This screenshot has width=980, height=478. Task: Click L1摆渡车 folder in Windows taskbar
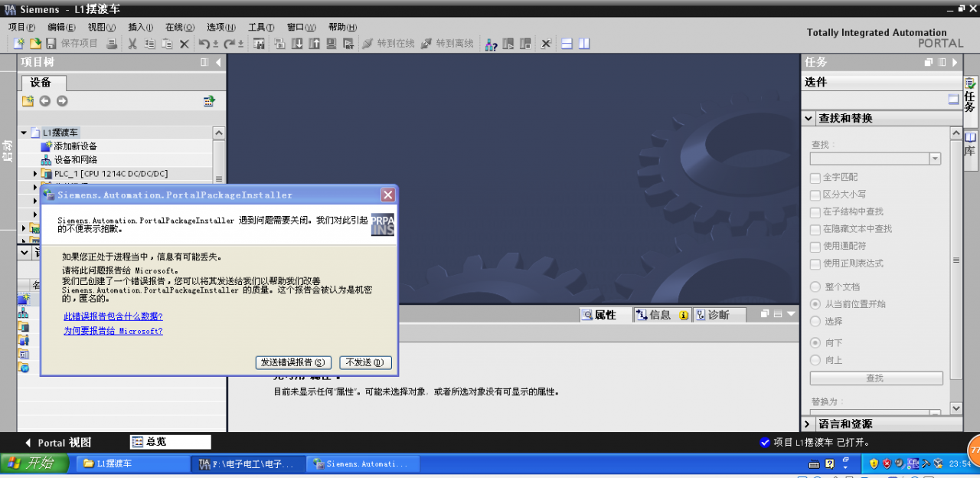[x=132, y=463]
